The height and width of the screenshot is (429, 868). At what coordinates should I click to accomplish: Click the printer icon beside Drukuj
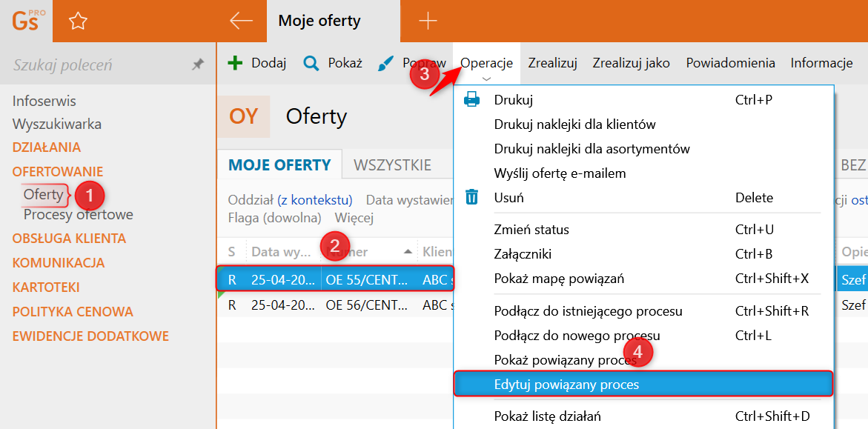tap(471, 99)
